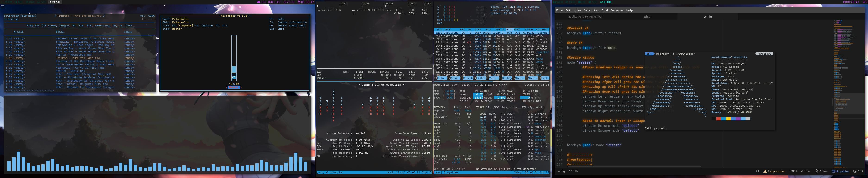Click the F5: All view option in AlsaMixer
Viewport: 868px width, 178px height.
click(221, 26)
